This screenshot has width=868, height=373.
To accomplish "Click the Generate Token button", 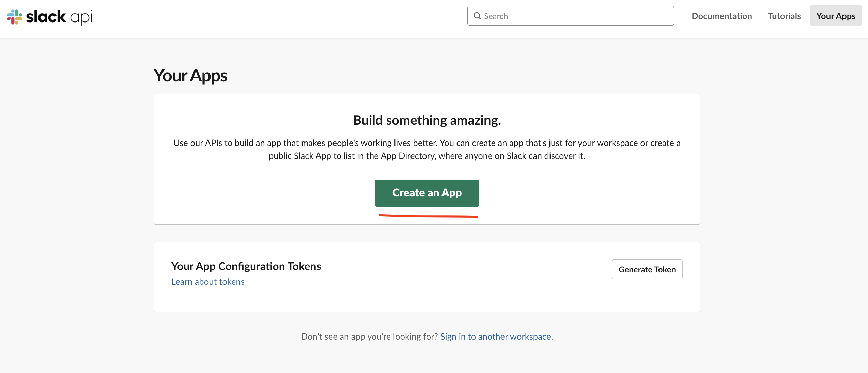I will [647, 269].
